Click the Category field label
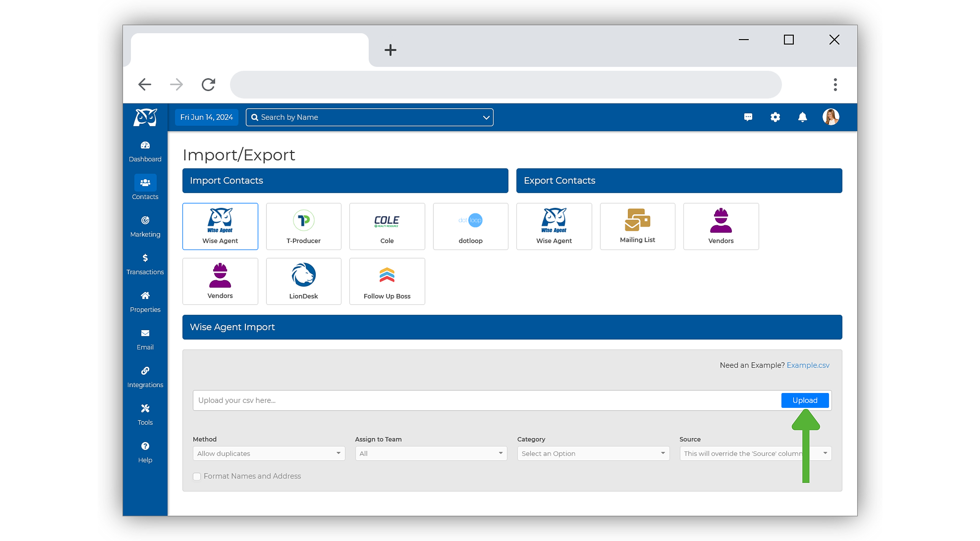Image resolution: width=980 pixels, height=541 pixels. point(531,439)
